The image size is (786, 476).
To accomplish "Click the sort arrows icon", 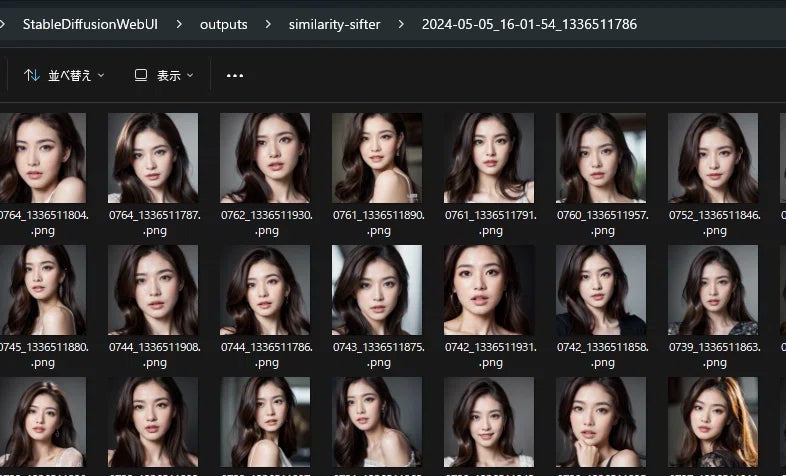I will 32,76.
